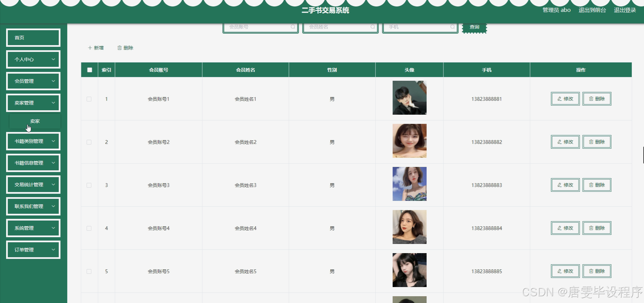Open the 首页 home menu item
Image resolution: width=644 pixels, height=303 pixels.
[33, 38]
